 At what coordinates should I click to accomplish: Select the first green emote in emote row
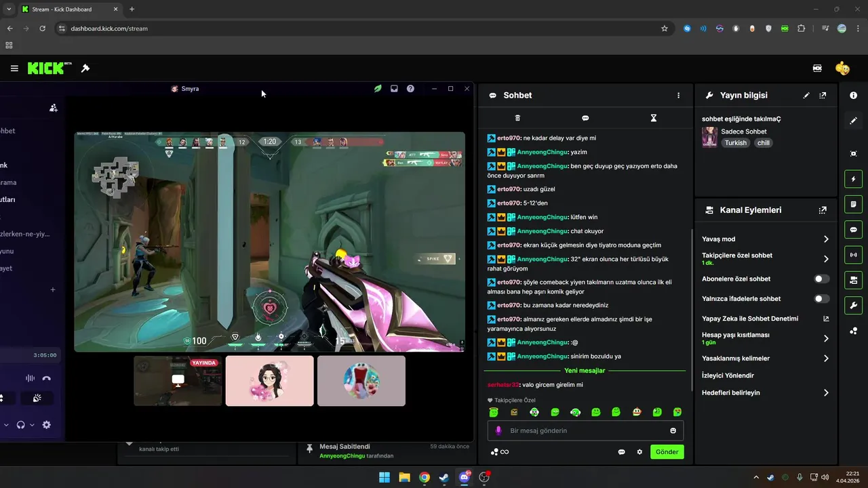point(494,412)
